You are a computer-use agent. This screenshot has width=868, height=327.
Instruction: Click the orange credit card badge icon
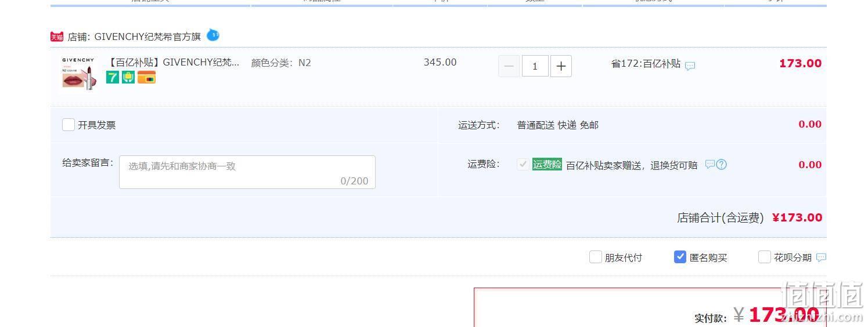146,77
